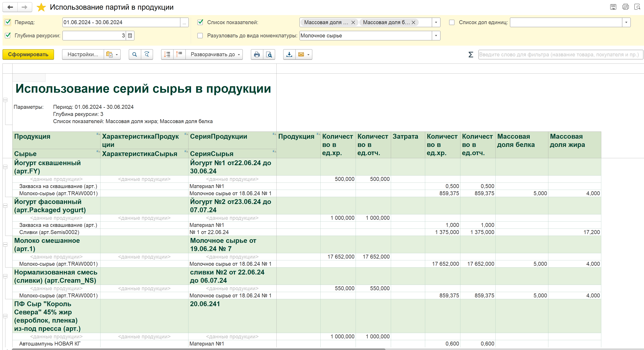Sort by СерияСырья column sort icon
The width and height of the screenshot is (644, 350).
coord(274,151)
